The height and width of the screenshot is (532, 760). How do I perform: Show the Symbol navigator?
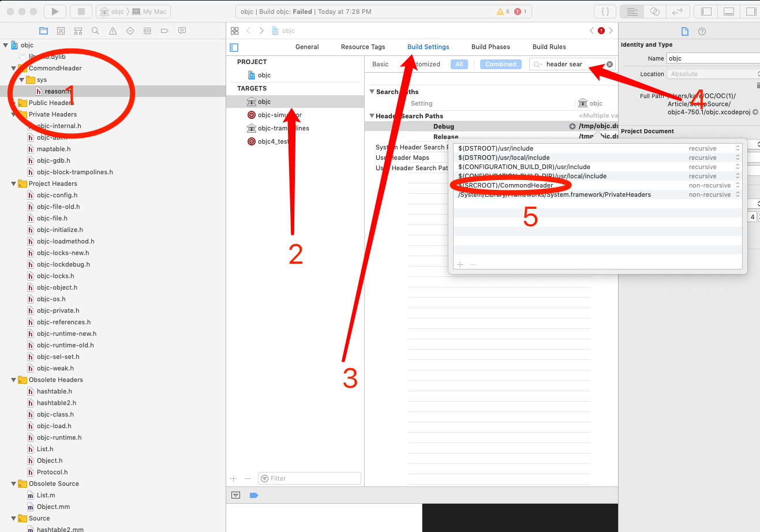tap(78, 31)
